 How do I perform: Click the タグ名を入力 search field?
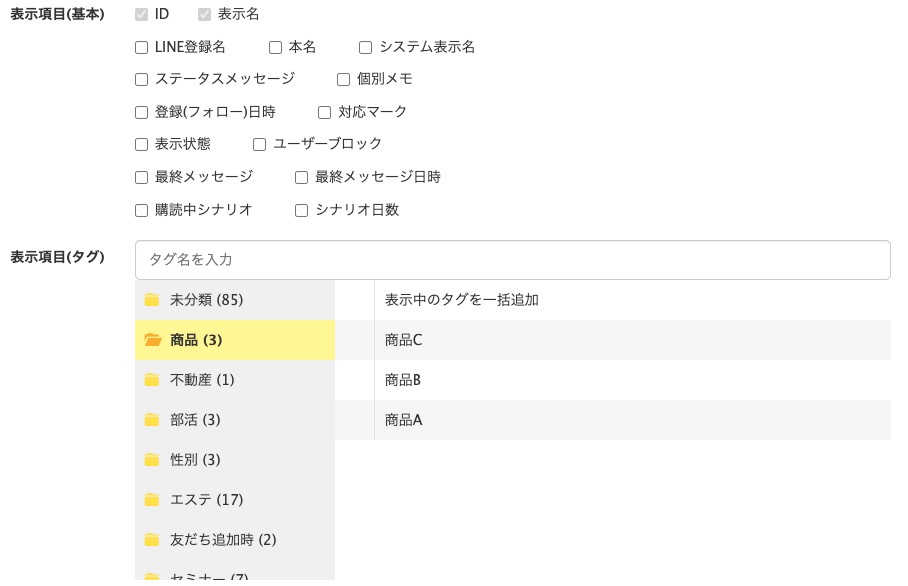[x=513, y=259]
